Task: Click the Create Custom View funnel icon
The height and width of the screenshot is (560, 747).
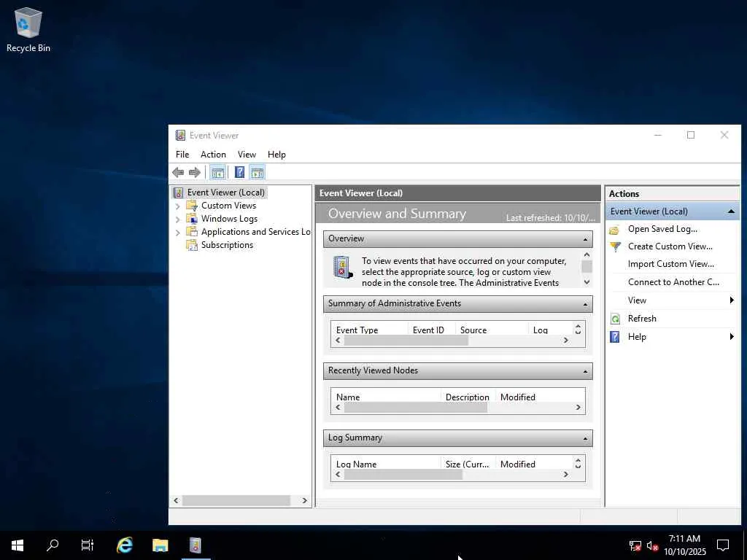Action: pos(615,246)
